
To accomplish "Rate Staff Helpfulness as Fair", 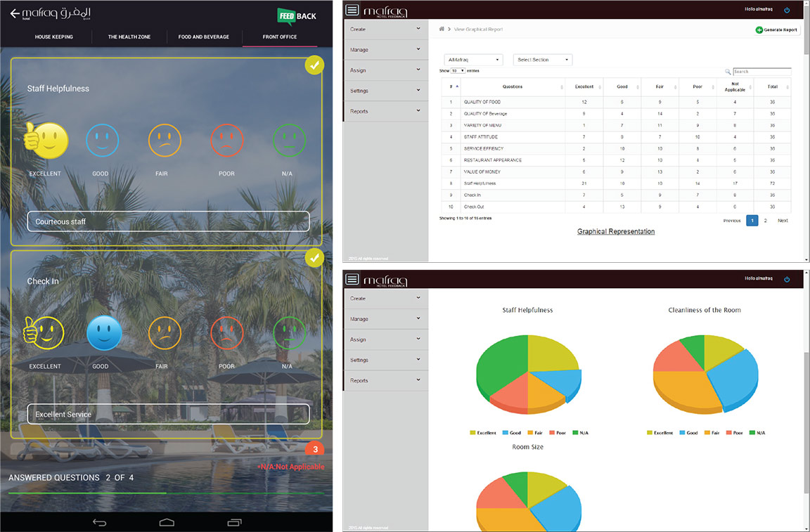I will (x=165, y=140).
